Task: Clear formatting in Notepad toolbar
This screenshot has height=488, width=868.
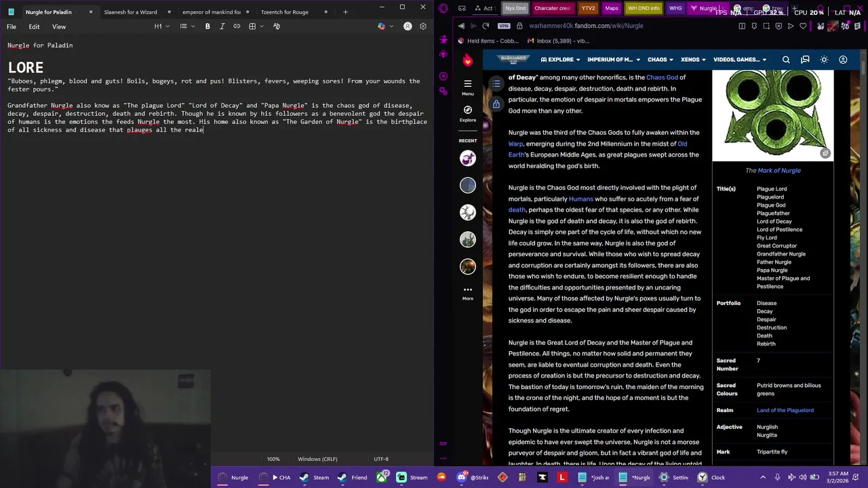Action: pyautogui.click(x=276, y=26)
